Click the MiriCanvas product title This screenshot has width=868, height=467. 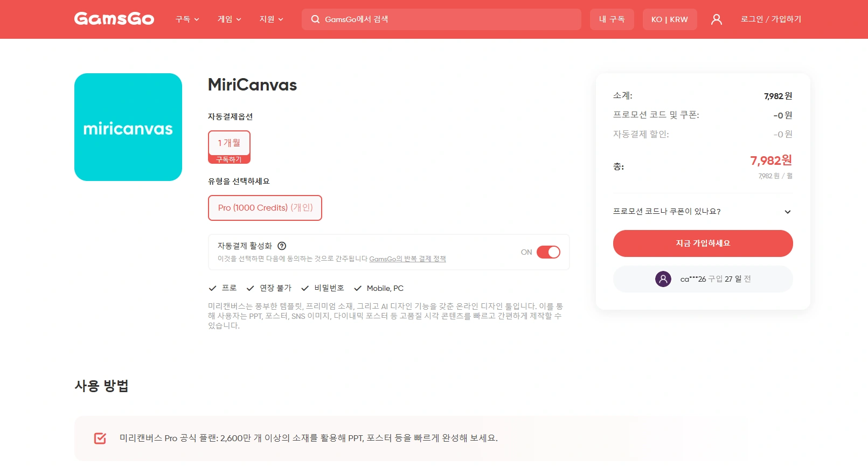pos(252,85)
